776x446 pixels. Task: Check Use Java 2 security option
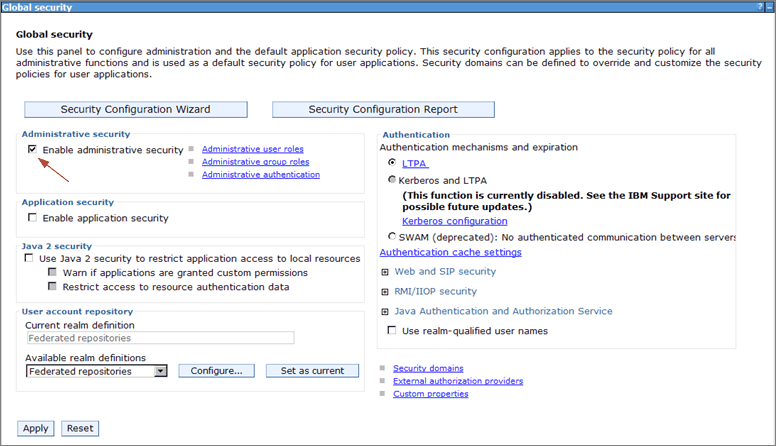click(30, 258)
